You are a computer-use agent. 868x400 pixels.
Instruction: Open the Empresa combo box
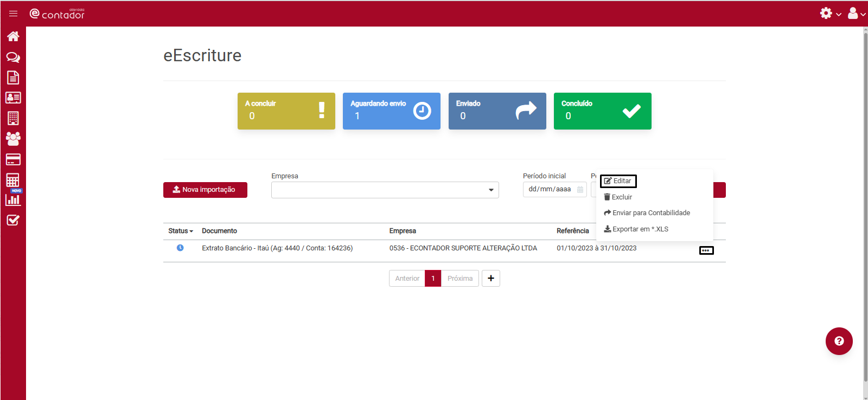pyautogui.click(x=385, y=190)
